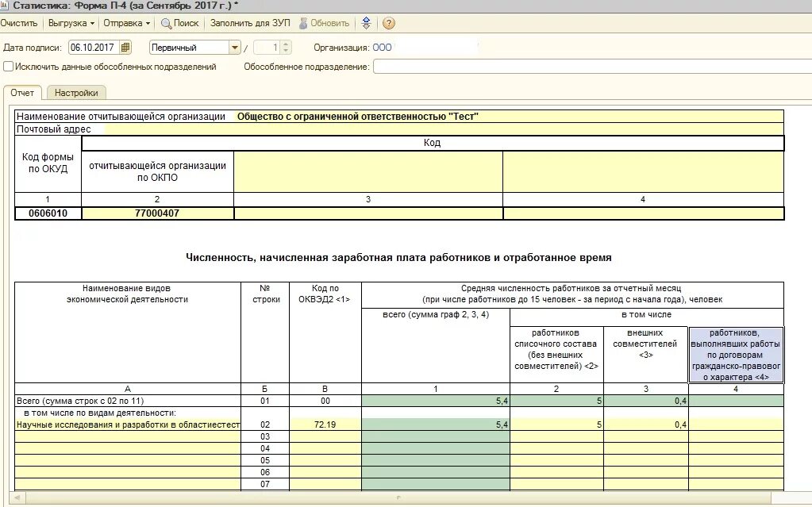Open the Отправка dropdown menu
This screenshot has height=507, width=812.
(x=126, y=23)
